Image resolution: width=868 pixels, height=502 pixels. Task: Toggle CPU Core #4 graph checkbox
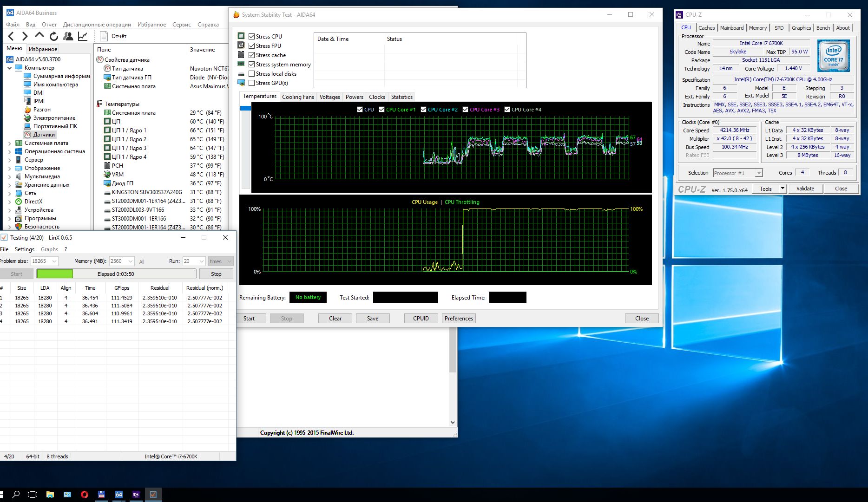pyautogui.click(x=507, y=110)
